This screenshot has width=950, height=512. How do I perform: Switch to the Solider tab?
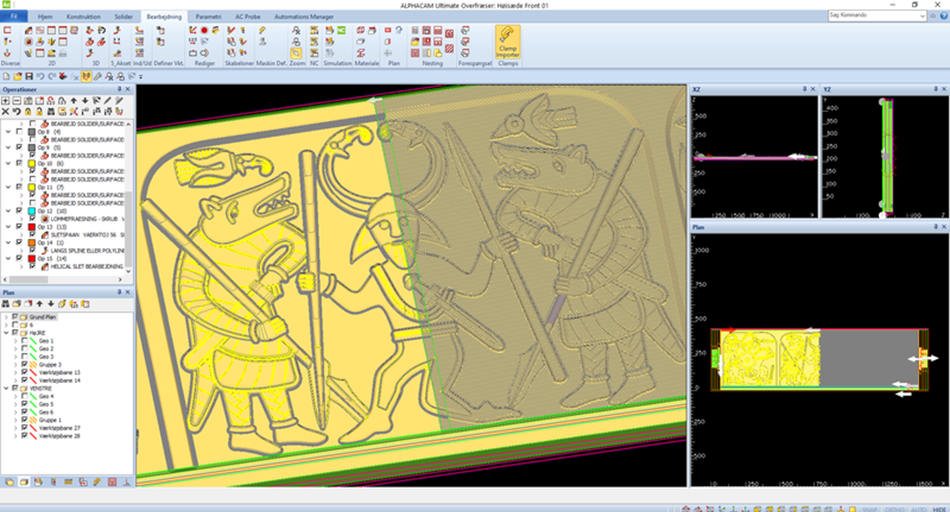(x=124, y=17)
